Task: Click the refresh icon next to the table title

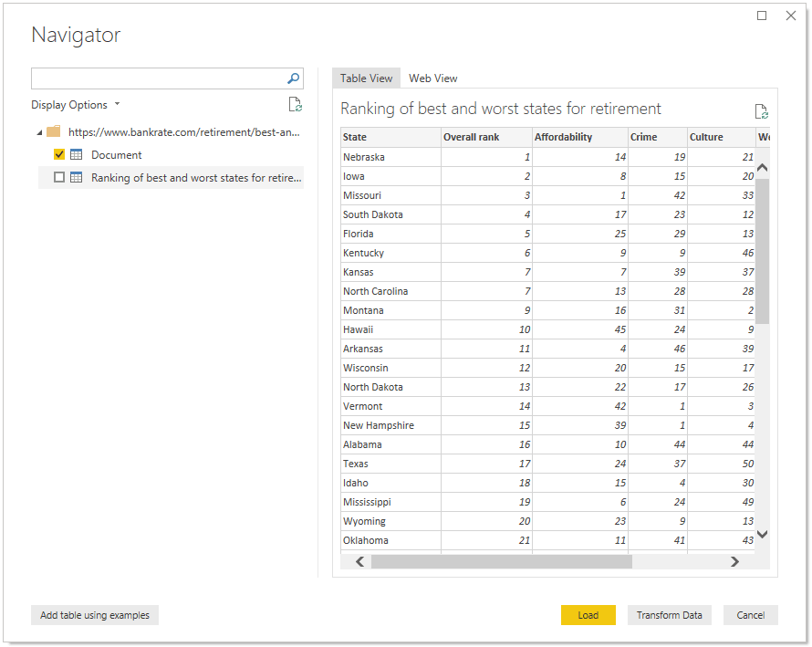Action: coord(762,110)
